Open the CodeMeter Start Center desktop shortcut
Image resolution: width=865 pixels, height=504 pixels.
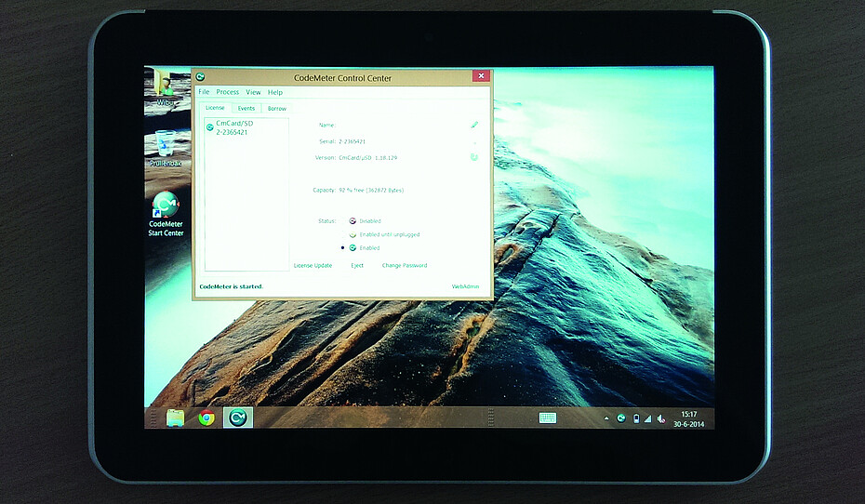coord(166,214)
